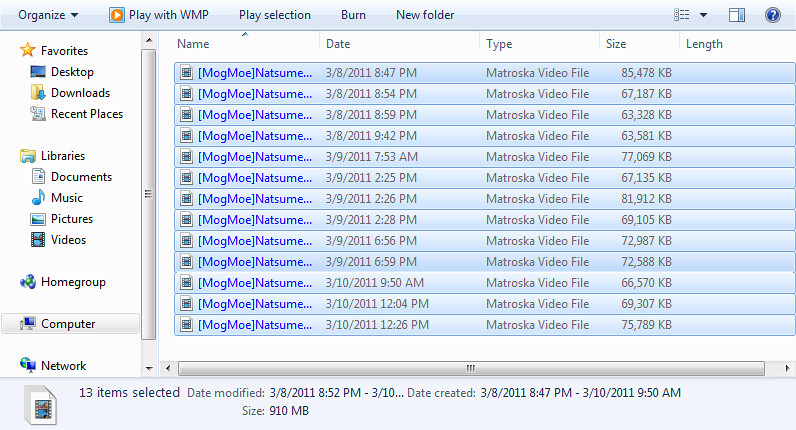Click navigation pane scroll down arrow
Image resolution: width=796 pixels, height=430 pixels.
[x=149, y=369]
